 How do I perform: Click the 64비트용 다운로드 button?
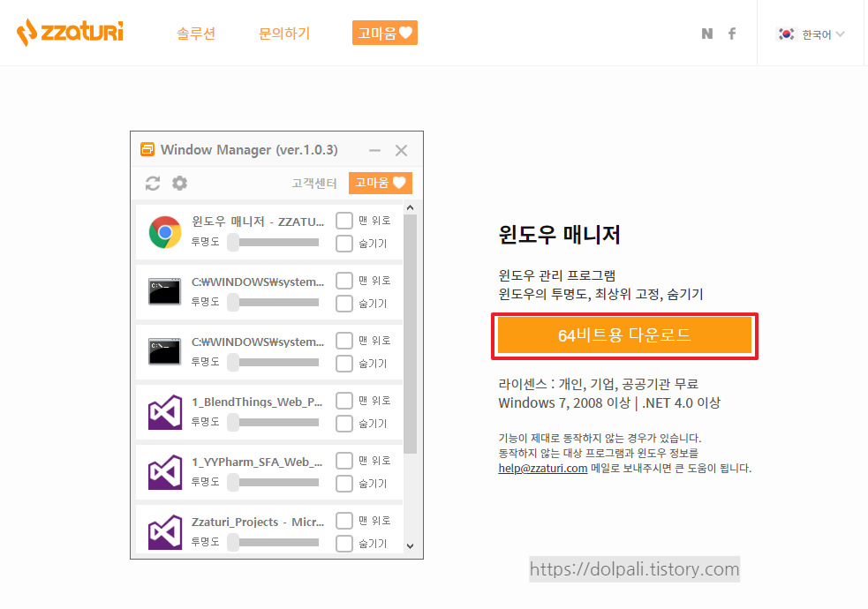(624, 335)
